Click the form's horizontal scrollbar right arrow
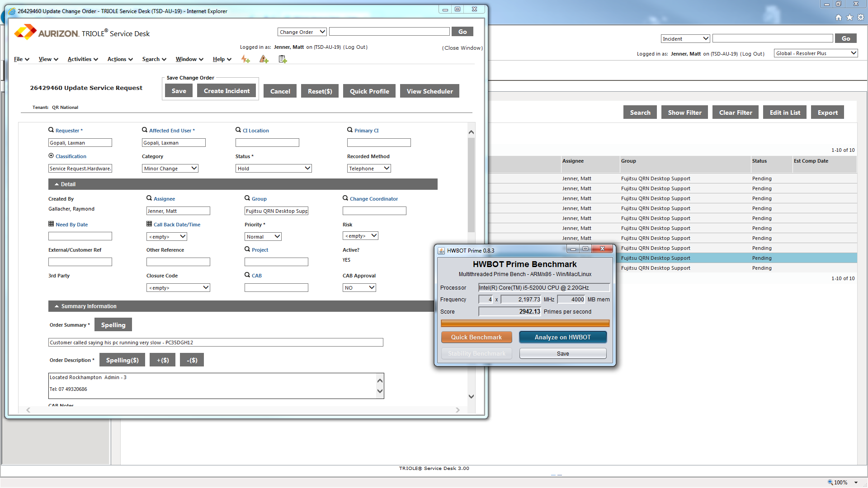This screenshot has width=868, height=488. click(458, 410)
